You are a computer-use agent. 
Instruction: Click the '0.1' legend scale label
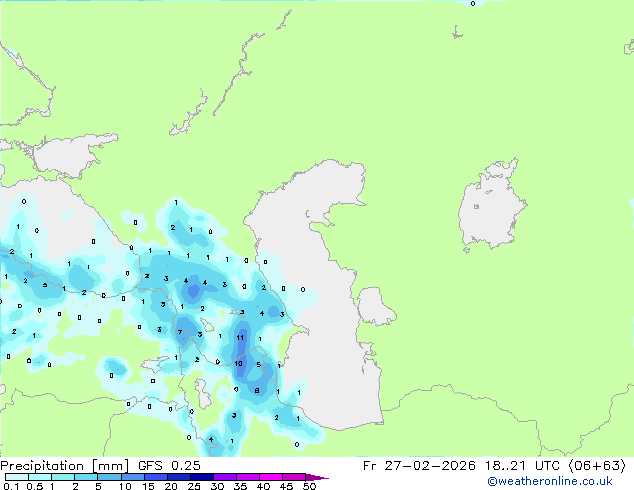(x=11, y=486)
